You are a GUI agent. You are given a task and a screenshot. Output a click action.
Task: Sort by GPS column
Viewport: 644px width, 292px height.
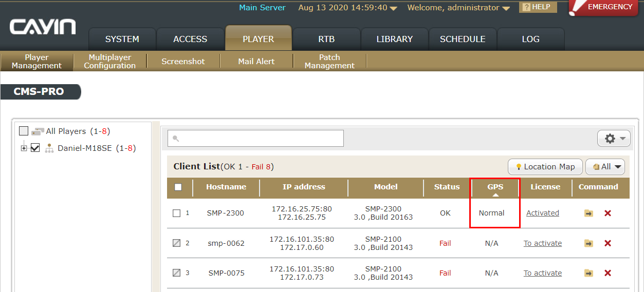click(x=495, y=188)
